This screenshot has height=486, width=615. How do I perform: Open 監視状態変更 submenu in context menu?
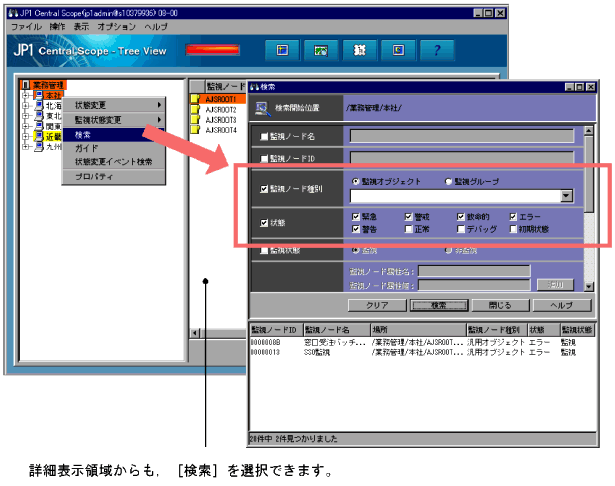pos(114,120)
